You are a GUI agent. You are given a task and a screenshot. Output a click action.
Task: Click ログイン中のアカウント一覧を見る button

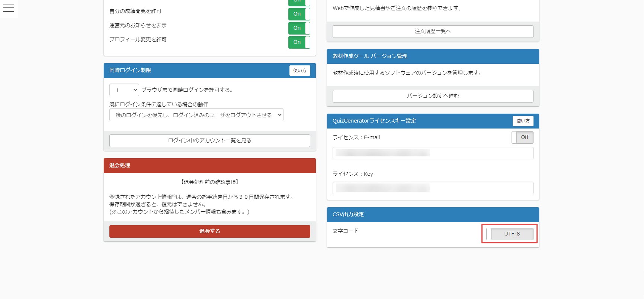tap(209, 141)
